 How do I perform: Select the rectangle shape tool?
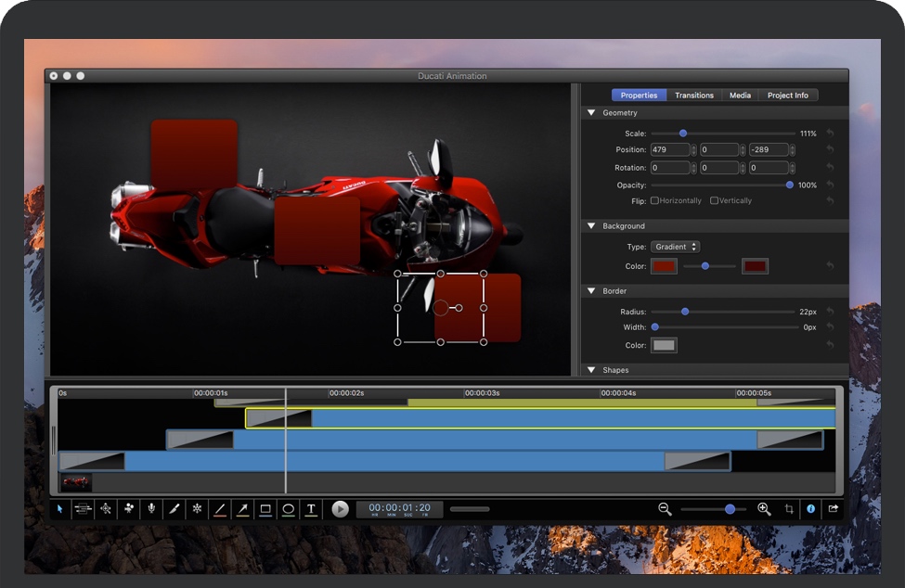(x=265, y=509)
